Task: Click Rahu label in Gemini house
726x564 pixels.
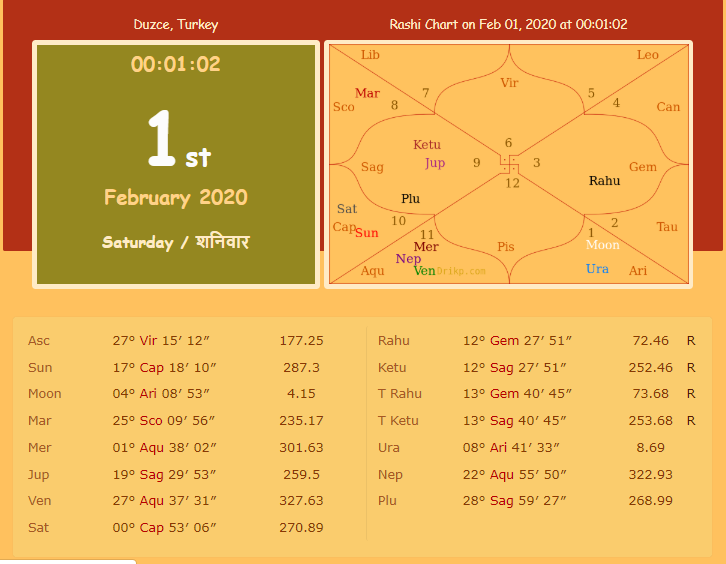Action: [604, 181]
